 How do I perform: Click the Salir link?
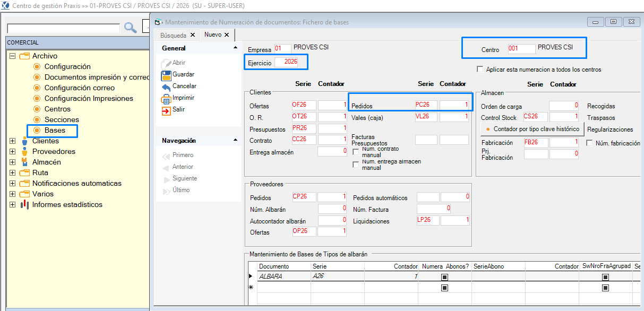coord(179,109)
